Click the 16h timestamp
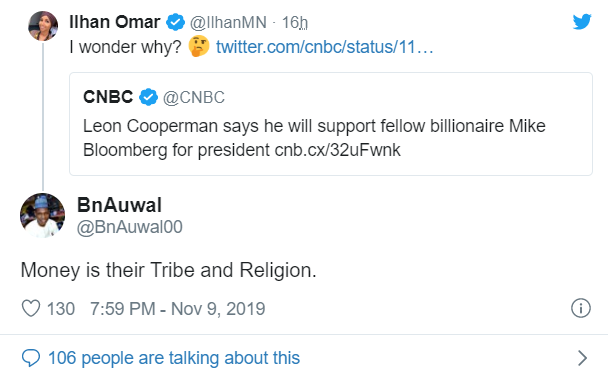This screenshot has height=373, width=608. [x=295, y=22]
